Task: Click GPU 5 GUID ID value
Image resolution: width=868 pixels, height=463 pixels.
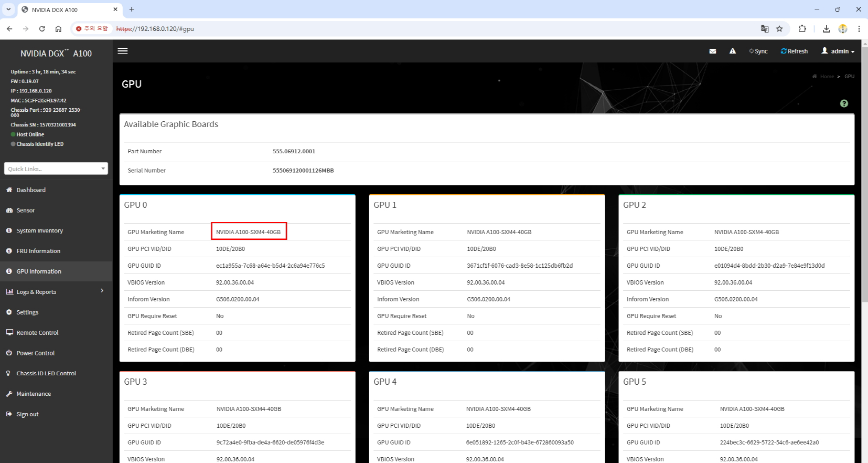Action: 769,443
